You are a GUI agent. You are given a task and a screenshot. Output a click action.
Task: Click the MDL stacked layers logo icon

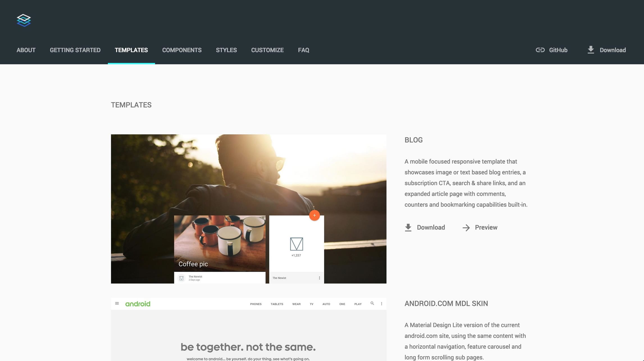[24, 20]
